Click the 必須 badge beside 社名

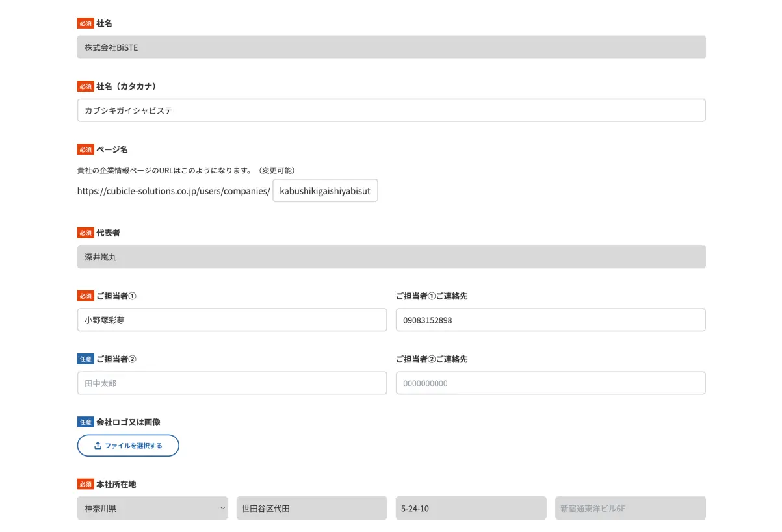coord(85,23)
